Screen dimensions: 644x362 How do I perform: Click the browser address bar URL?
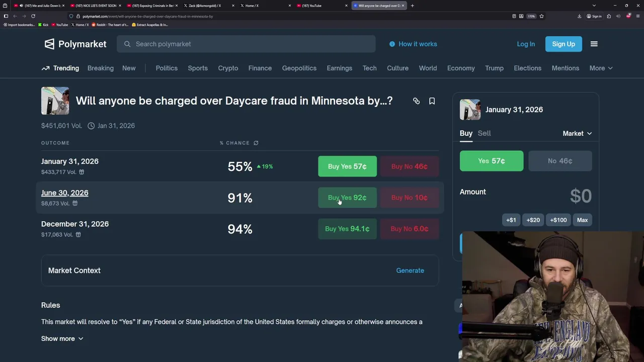[148, 16]
